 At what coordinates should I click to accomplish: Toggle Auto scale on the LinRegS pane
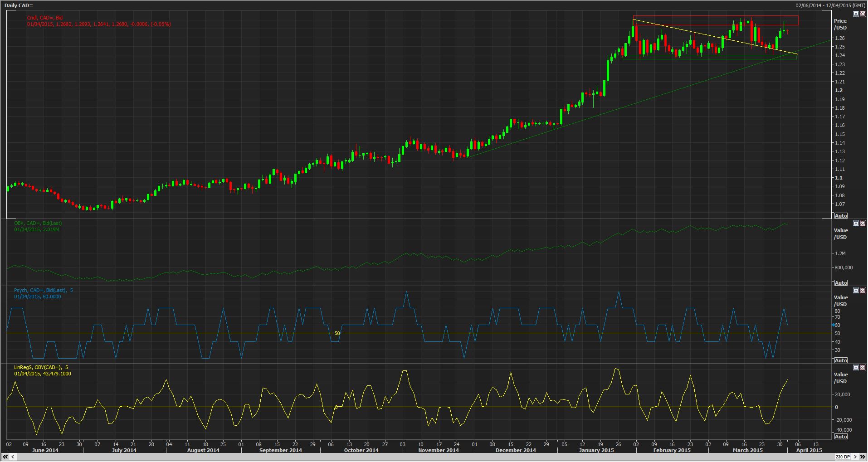coord(841,437)
